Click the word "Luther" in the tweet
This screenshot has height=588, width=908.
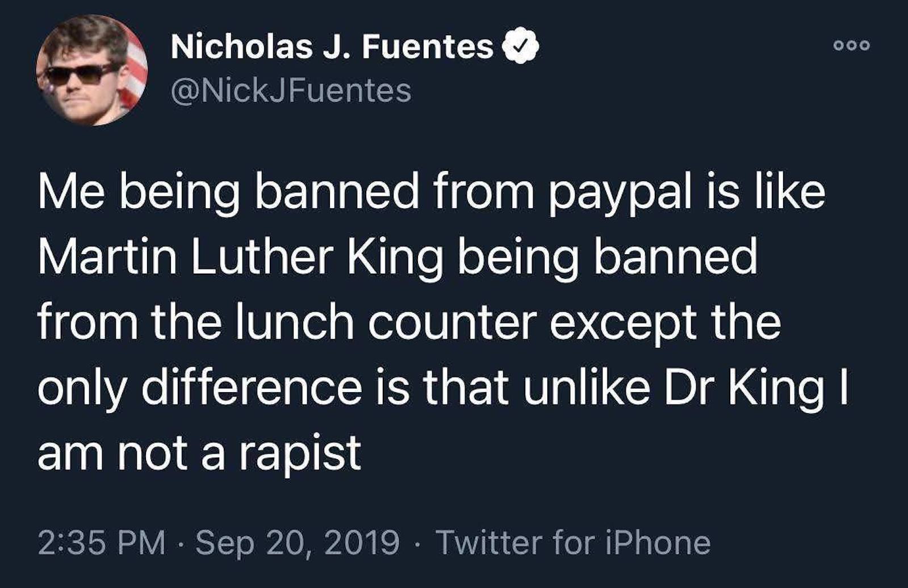[261, 258]
